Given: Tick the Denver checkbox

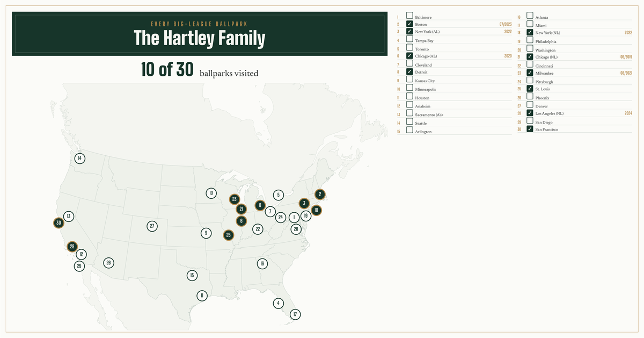Looking at the screenshot, I should pos(530,105).
